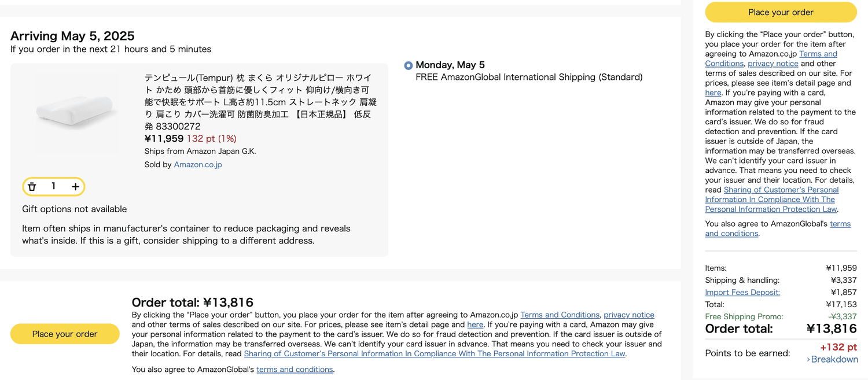Open bottom AmazonGlobal terms and conditions link
This screenshot has width=868, height=380.
(295, 369)
